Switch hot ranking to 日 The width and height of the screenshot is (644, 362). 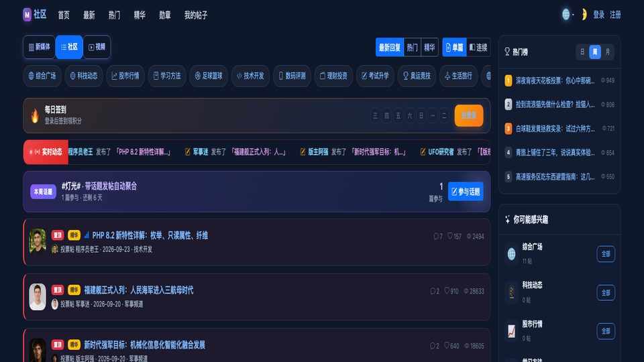coord(582,52)
